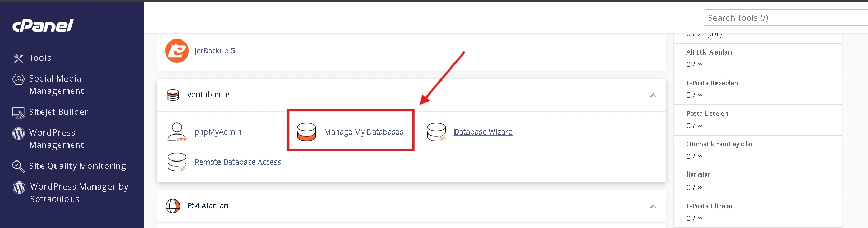Collapse the Etki Alanları section
This screenshot has height=228, width=868.
653,206
